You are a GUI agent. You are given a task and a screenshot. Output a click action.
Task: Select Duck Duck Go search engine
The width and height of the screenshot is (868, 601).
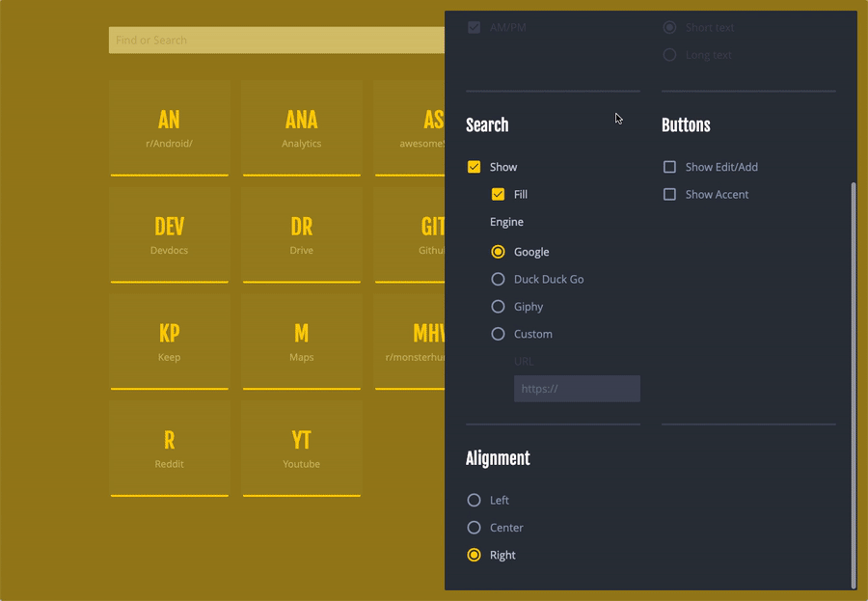(x=498, y=279)
